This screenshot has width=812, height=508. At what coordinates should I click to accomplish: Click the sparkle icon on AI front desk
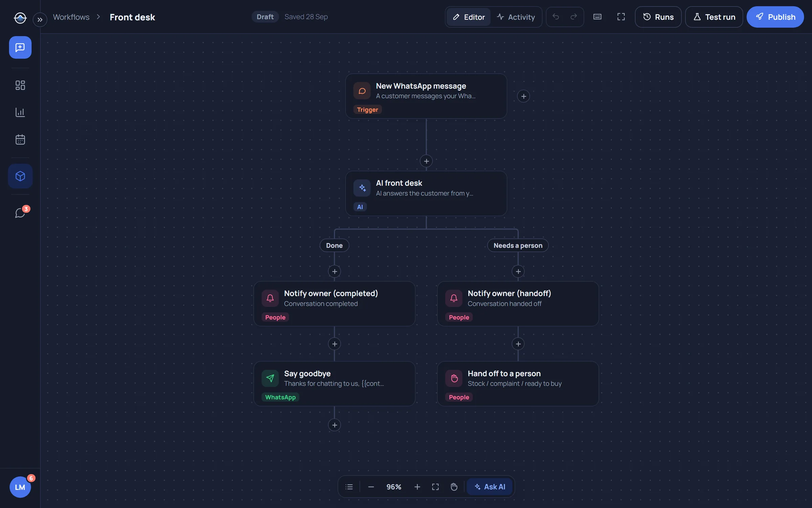362,188
